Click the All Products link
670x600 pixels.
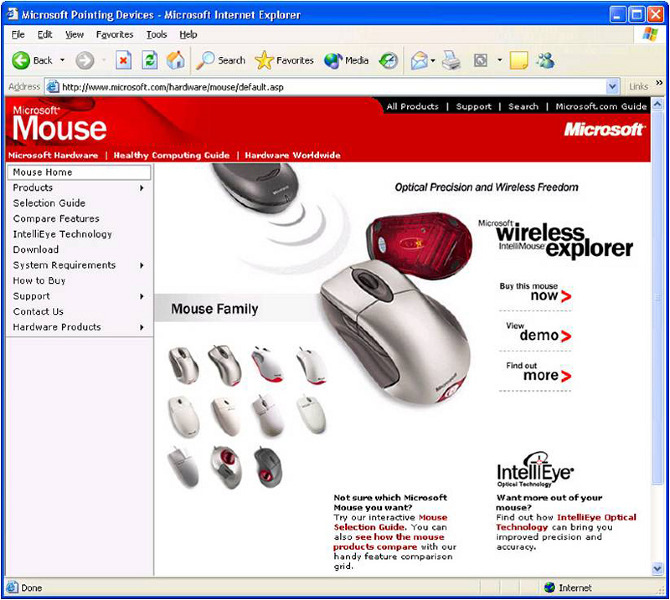pyautogui.click(x=412, y=106)
